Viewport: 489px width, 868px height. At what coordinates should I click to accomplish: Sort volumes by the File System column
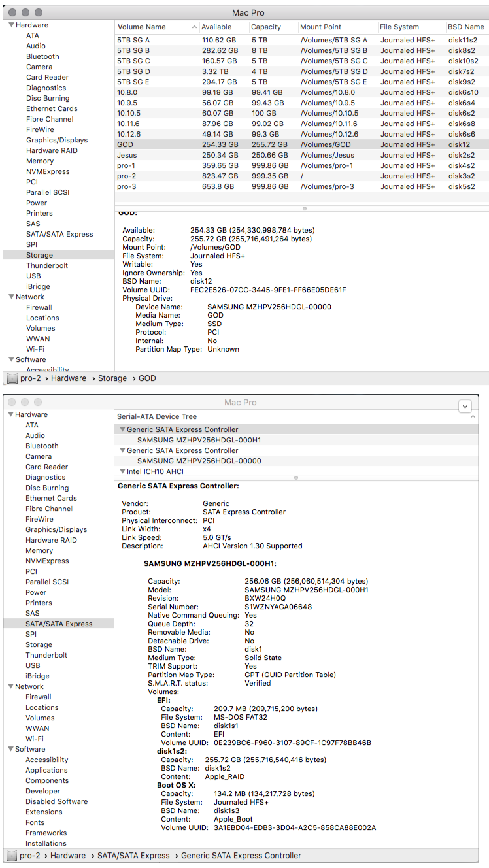coord(399,27)
